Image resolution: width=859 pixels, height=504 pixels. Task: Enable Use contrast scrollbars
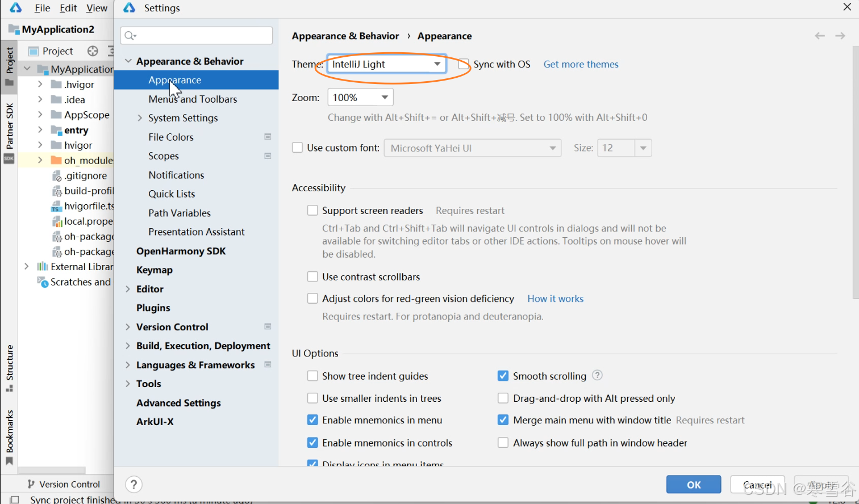pyautogui.click(x=312, y=276)
